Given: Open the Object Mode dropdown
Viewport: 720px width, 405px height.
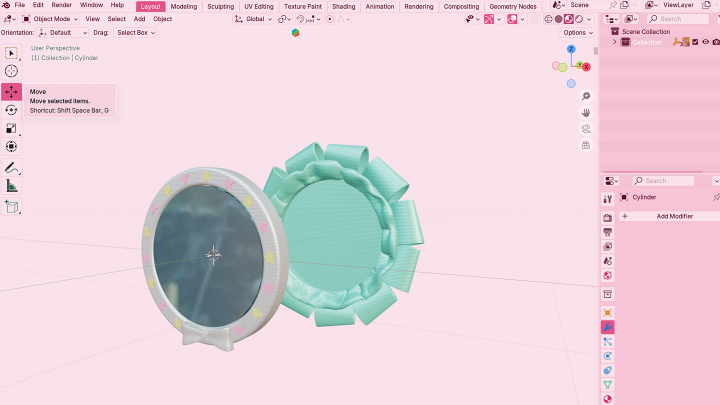Looking at the screenshot, I should click(x=50, y=19).
